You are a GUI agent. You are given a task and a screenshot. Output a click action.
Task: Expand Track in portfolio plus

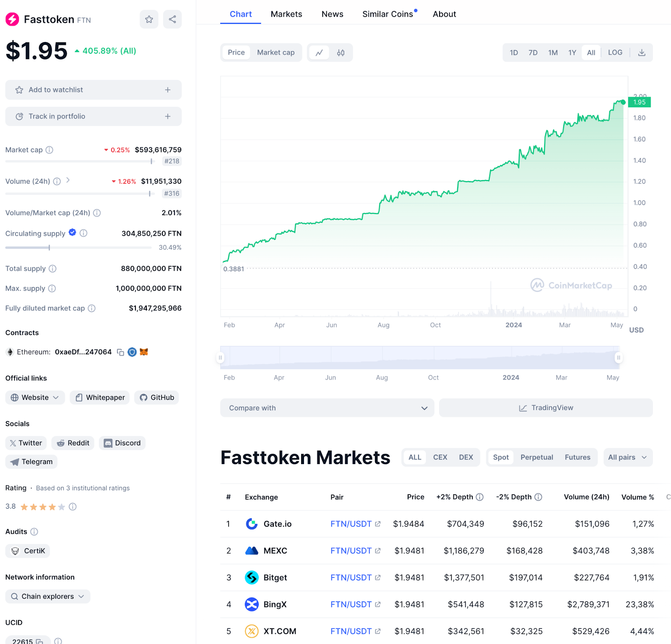pyautogui.click(x=168, y=116)
